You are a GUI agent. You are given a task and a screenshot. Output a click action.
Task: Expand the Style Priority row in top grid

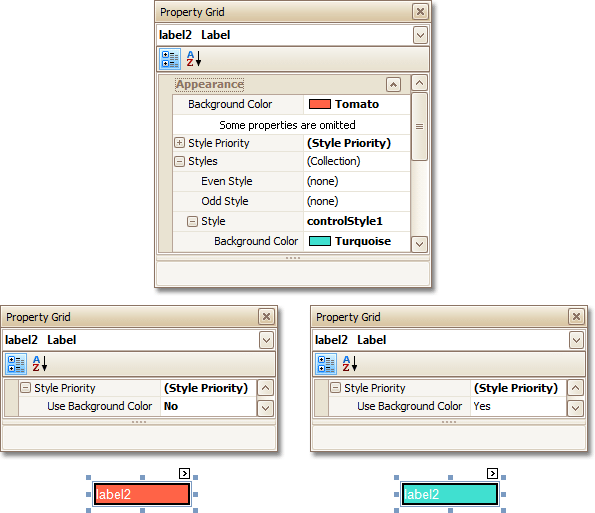point(179,143)
